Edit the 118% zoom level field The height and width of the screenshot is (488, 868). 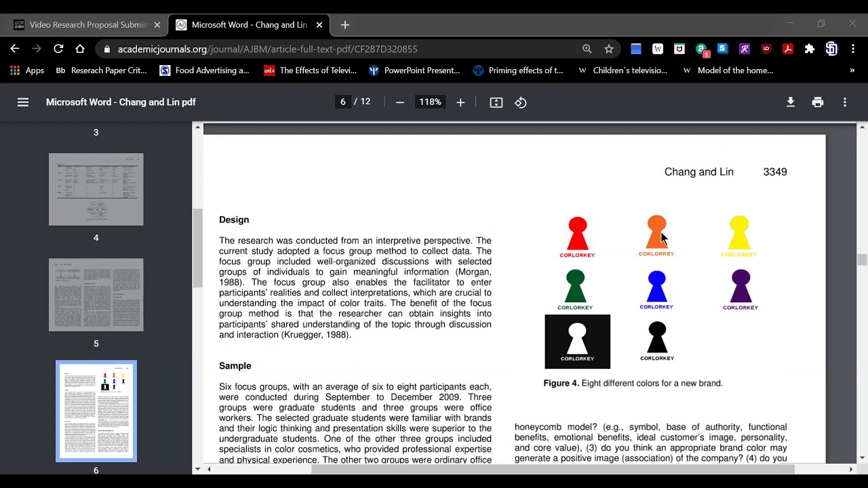[430, 102]
